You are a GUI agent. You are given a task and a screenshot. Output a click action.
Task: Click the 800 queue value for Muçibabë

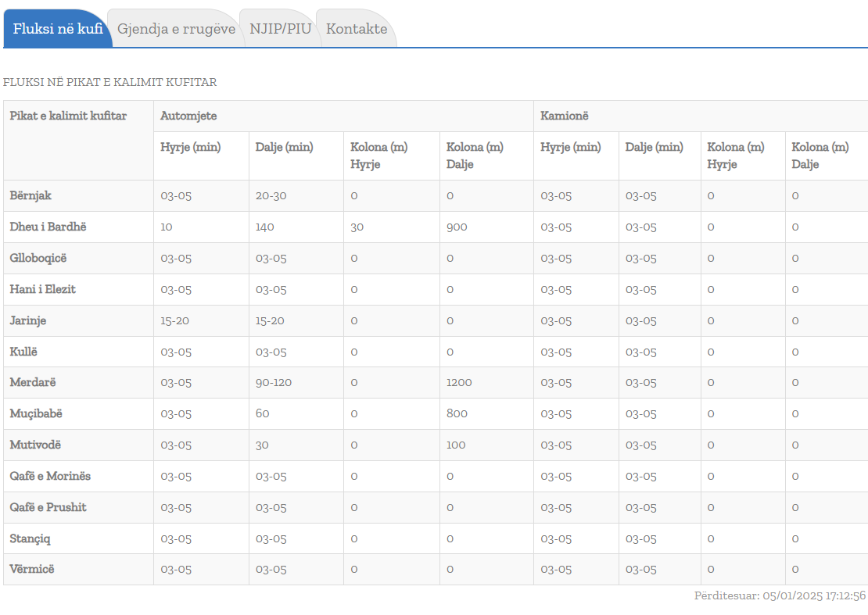tap(457, 414)
